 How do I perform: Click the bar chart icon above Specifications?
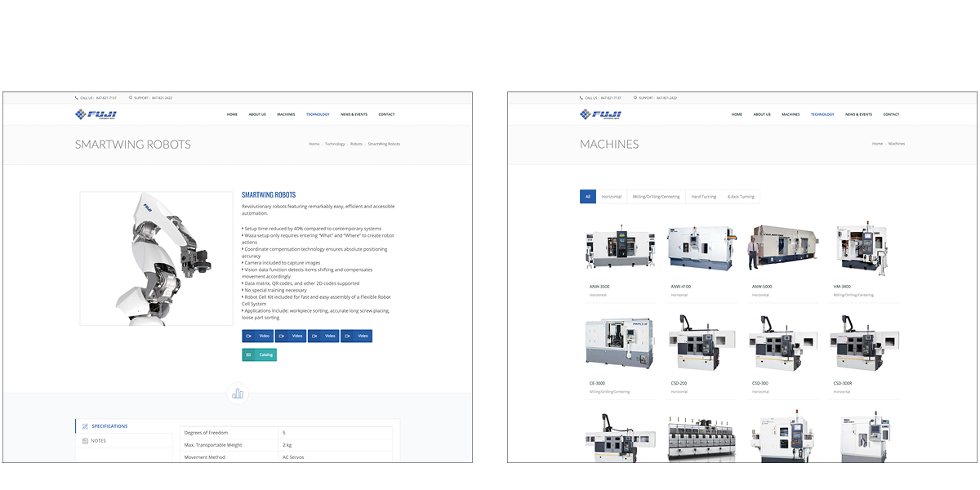pyautogui.click(x=238, y=393)
